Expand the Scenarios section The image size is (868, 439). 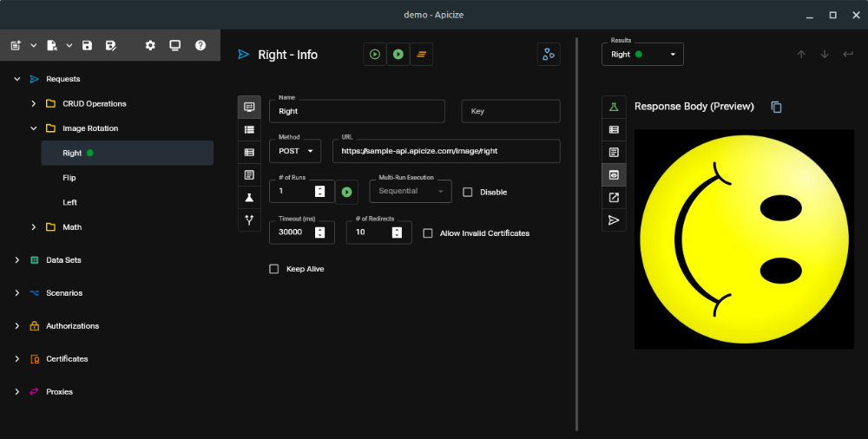(x=16, y=293)
